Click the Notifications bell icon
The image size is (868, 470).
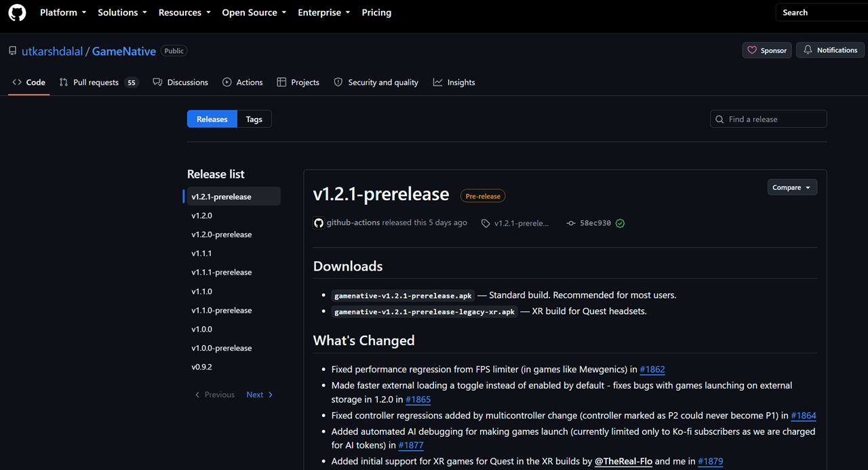808,50
